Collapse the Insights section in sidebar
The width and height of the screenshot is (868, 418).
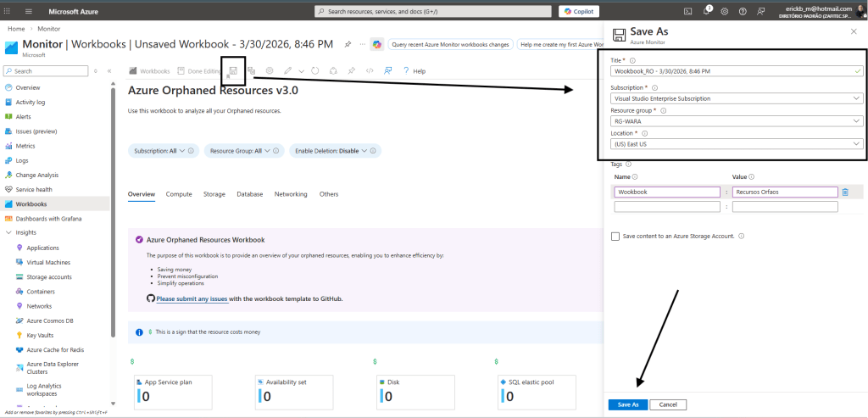[x=8, y=232]
